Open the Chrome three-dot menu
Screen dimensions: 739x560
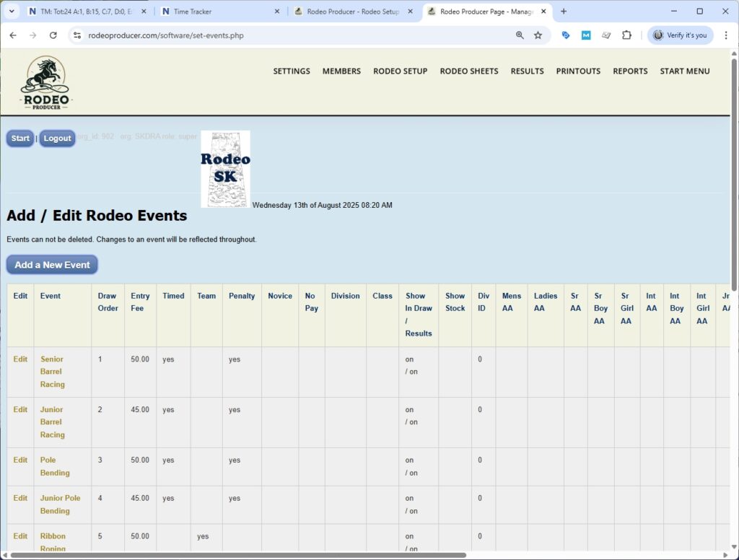(725, 35)
